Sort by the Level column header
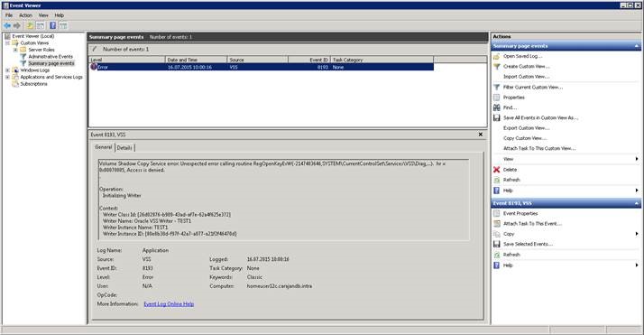 tap(127, 60)
